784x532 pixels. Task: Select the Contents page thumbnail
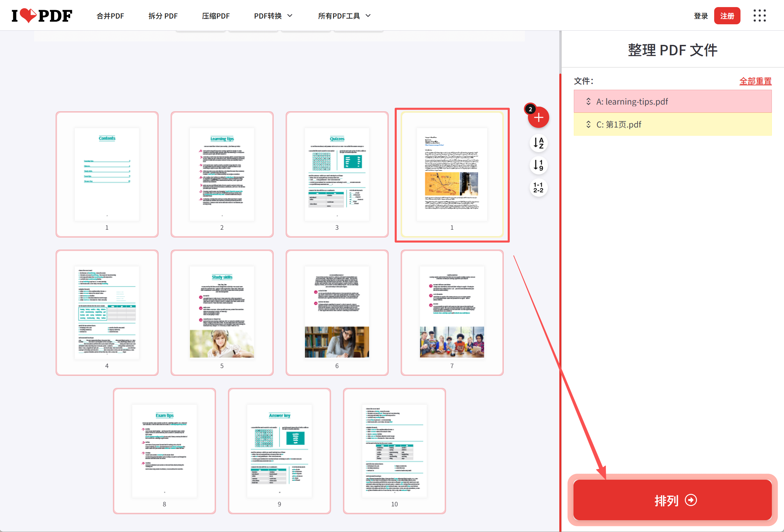[107, 174]
